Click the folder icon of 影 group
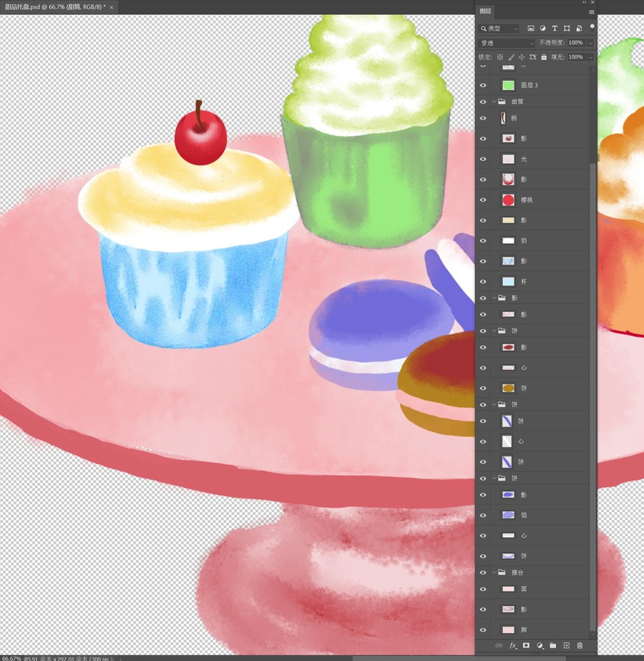Screen dimensions: 644x661 pos(502,298)
